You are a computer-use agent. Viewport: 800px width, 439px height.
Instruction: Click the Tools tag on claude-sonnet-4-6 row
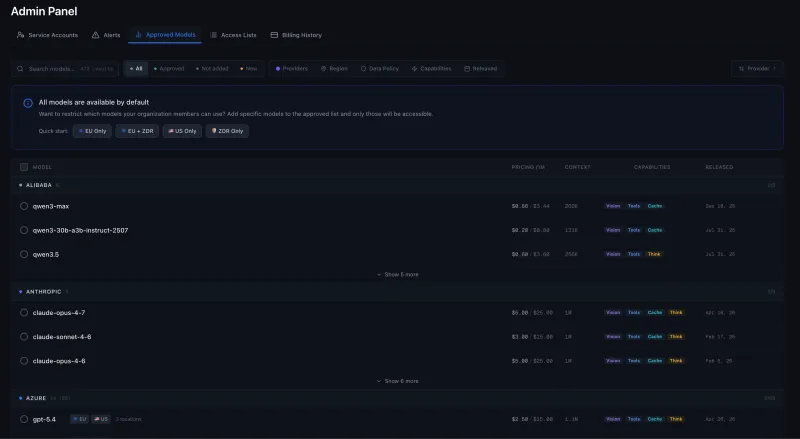634,337
